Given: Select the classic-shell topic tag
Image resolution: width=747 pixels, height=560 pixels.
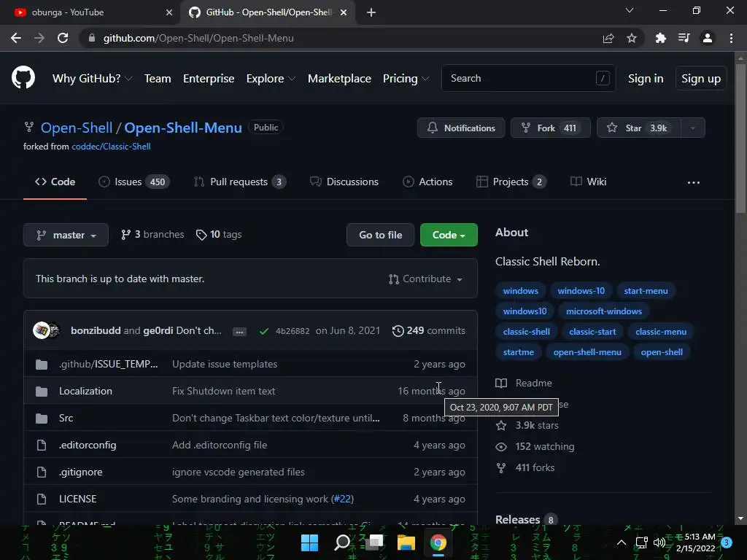Looking at the screenshot, I should (x=527, y=332).
